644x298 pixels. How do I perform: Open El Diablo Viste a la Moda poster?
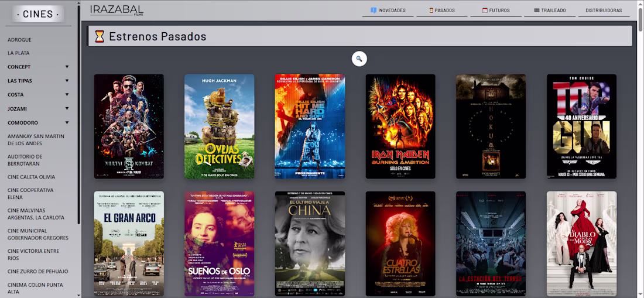[581, 244]
